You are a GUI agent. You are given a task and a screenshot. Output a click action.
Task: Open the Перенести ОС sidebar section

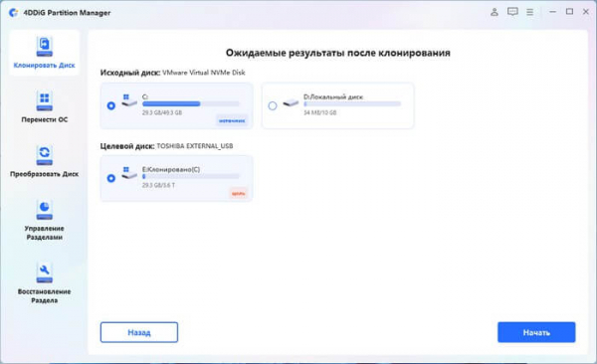coord(44,107)
